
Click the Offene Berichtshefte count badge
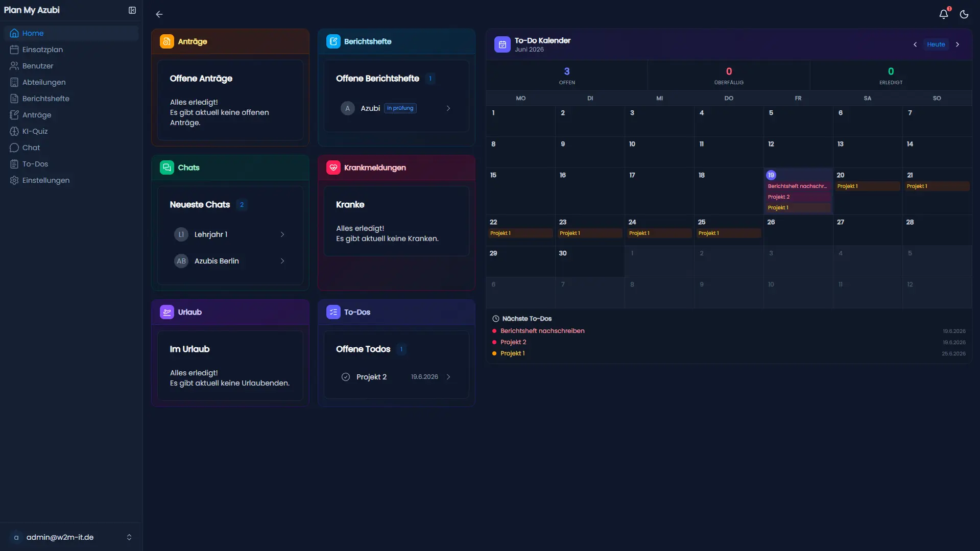[430, 79]
